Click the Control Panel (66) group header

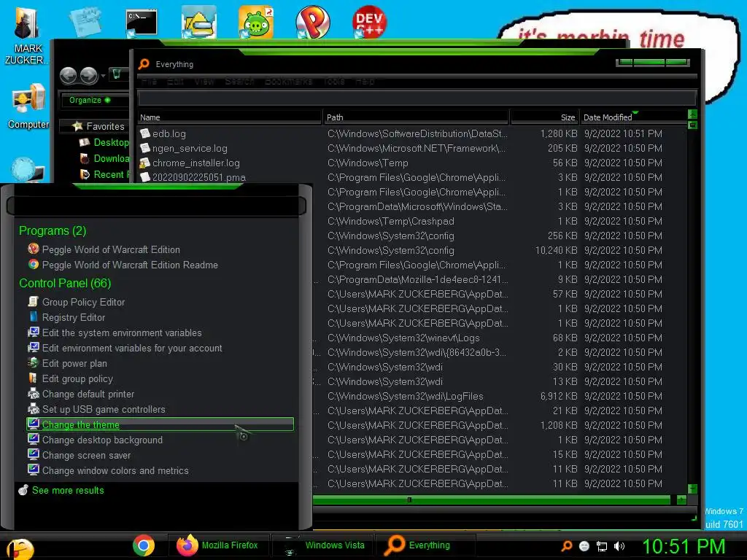[65, 283]
